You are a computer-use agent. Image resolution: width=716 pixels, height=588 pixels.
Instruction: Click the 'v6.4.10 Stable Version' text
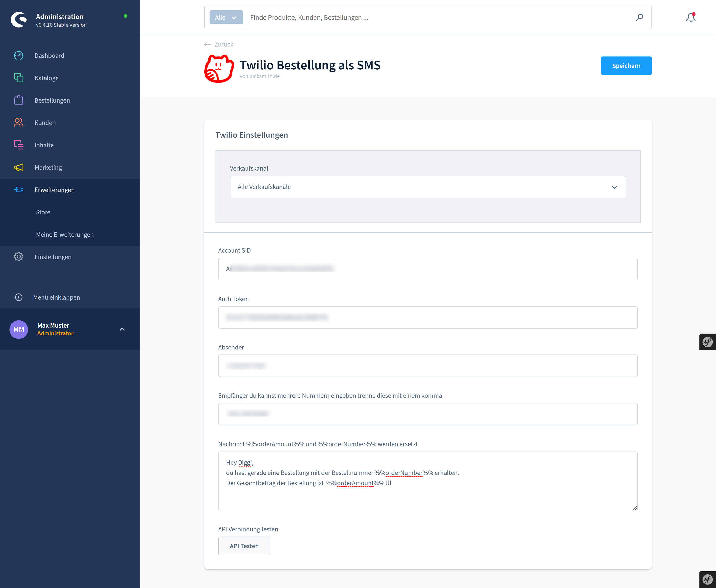pyautogui.click(x=61, y=25)
